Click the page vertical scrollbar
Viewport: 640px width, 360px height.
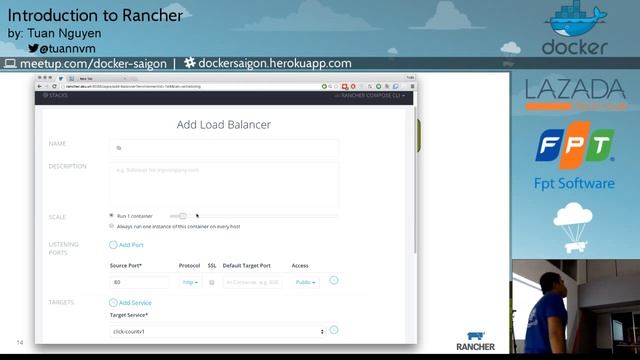click(415, 180)
